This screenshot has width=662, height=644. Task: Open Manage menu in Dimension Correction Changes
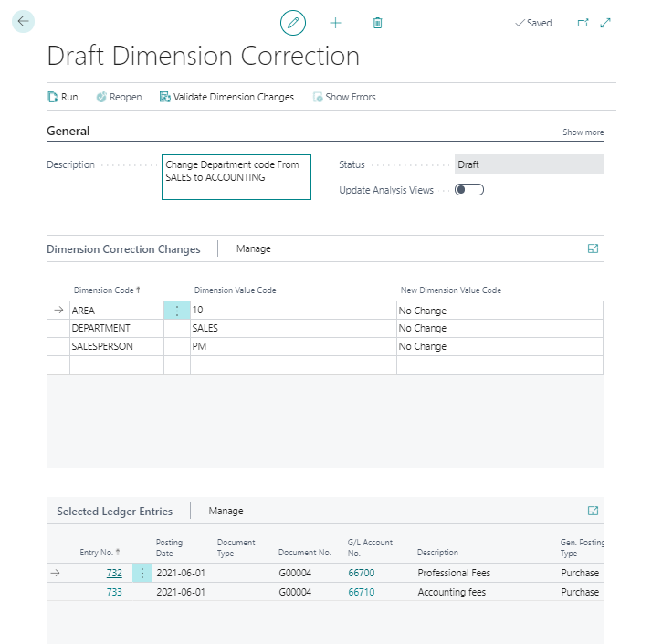pos(253,248)
